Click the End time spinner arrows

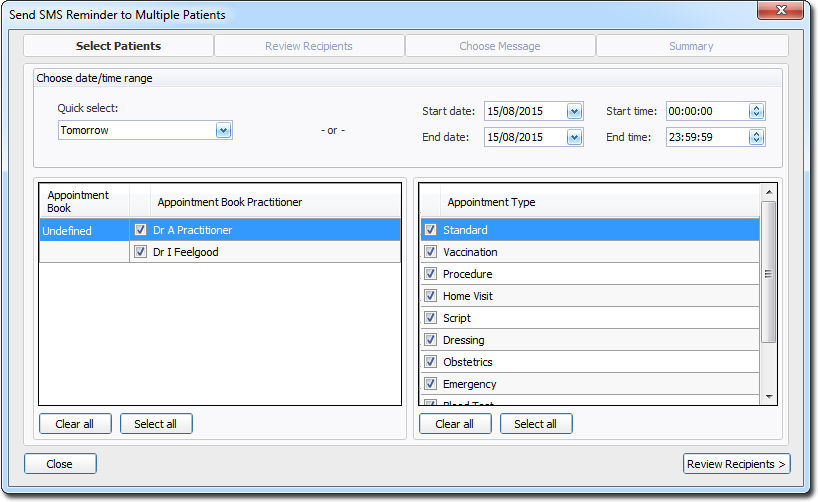point(756,137)
